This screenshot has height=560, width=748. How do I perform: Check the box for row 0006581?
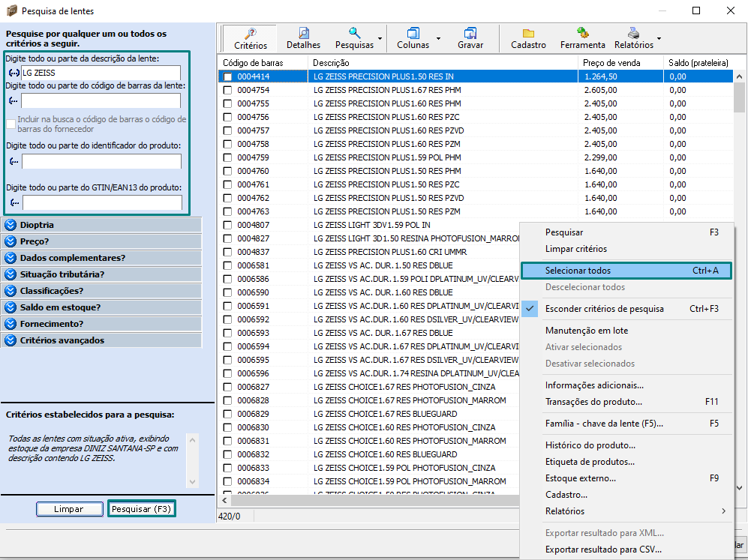pos(227,265)
